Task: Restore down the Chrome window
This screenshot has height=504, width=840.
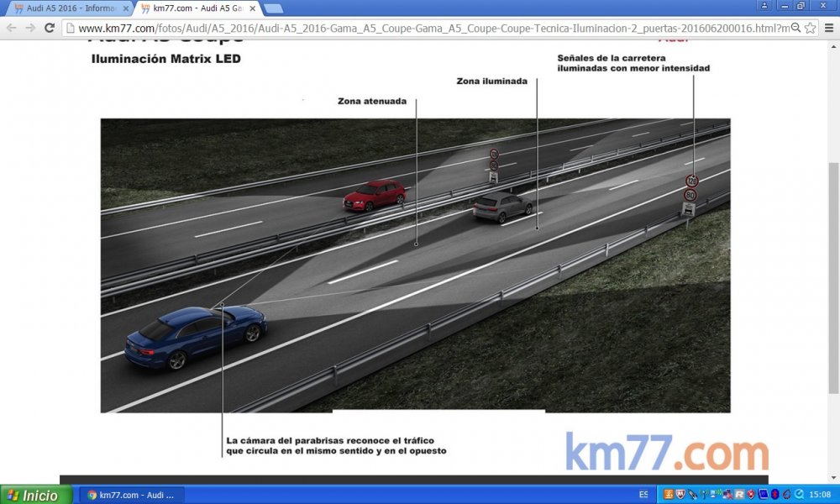Action: point(801,5)
